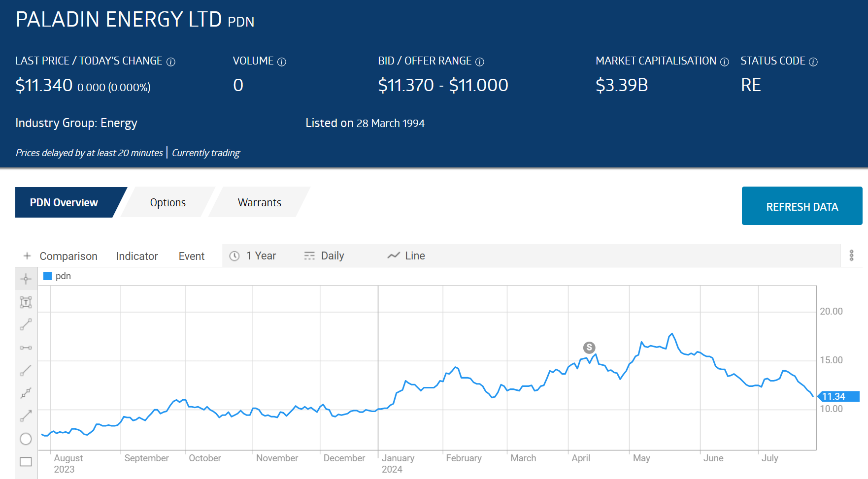Click the 11.34 current price tag
The image size is (868, 479).
pos(838,396)
